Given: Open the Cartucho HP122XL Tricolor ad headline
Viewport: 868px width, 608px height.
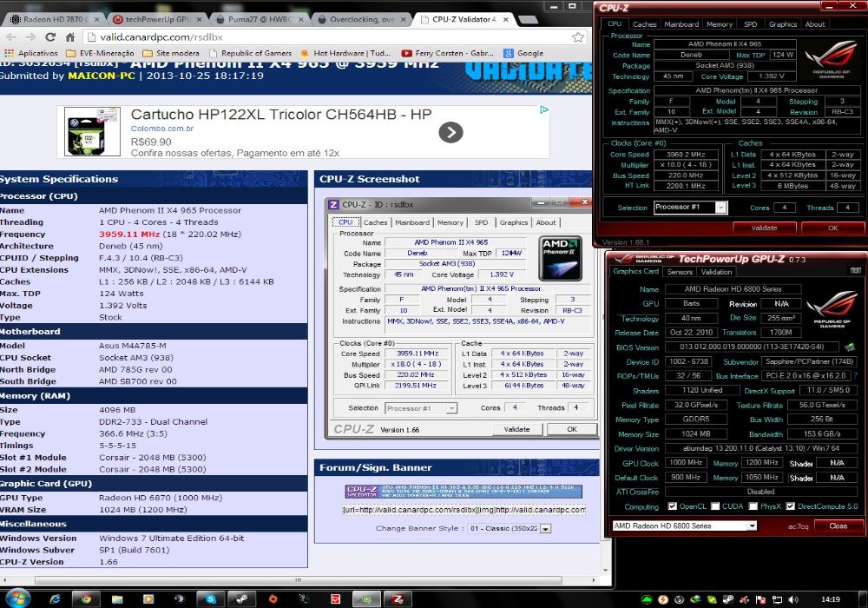Looking at the screenshot, I should [280, 115].
